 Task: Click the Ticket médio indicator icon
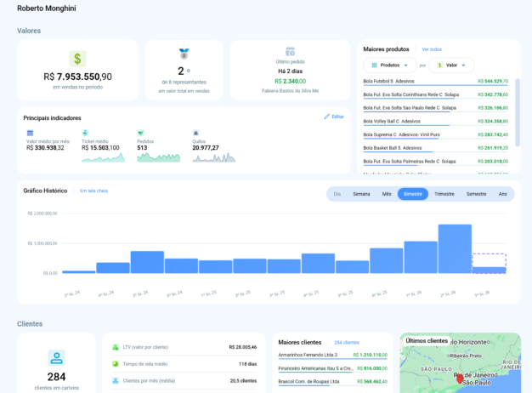(85, 133)
